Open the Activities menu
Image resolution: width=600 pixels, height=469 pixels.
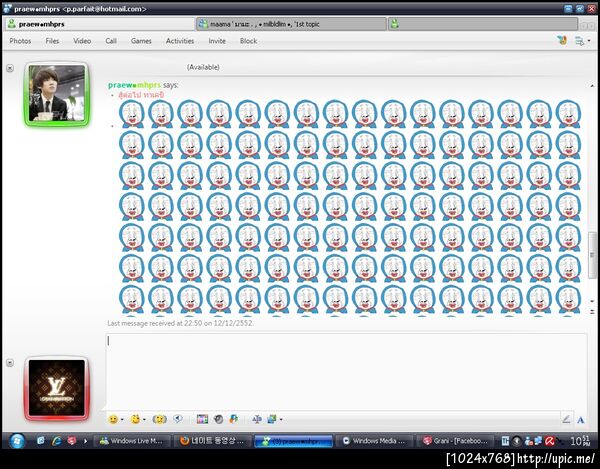point(180,41)
